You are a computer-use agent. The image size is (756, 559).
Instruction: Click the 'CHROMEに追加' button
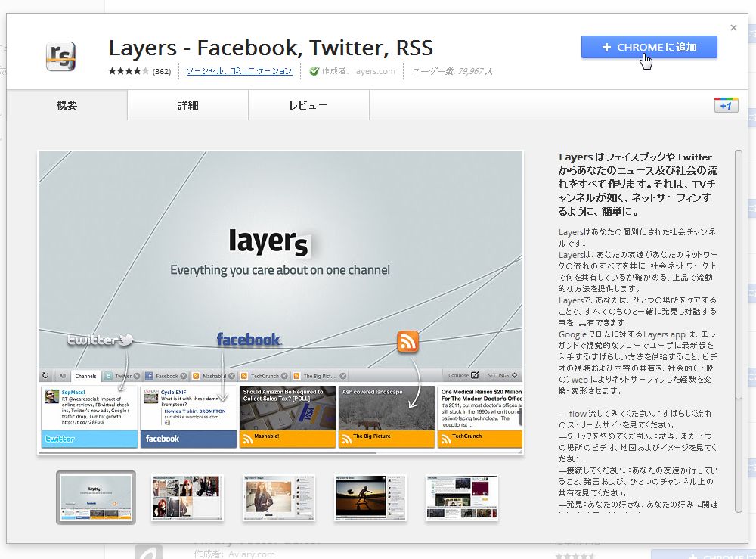click(649, 47)
